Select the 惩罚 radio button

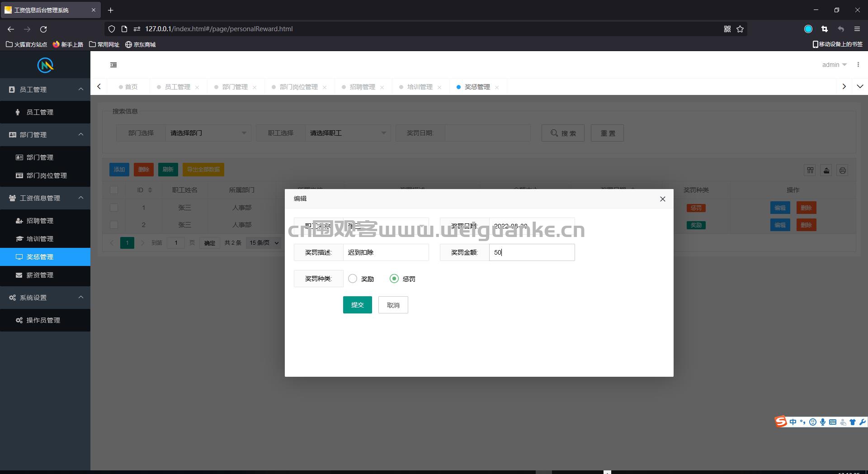tap(394, 279)
